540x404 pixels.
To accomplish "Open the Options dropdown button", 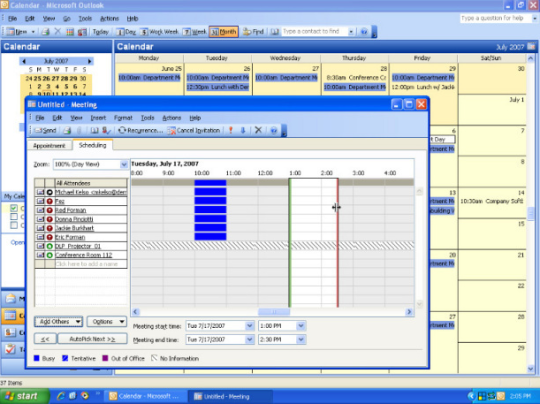I will pyautogui.click(x=107, y=322).
